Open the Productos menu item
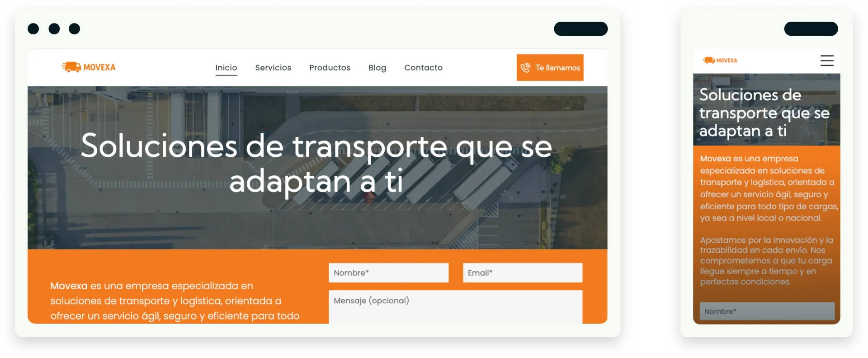The height and width of the screenshot is (358, 868). (x=330, y=68)
